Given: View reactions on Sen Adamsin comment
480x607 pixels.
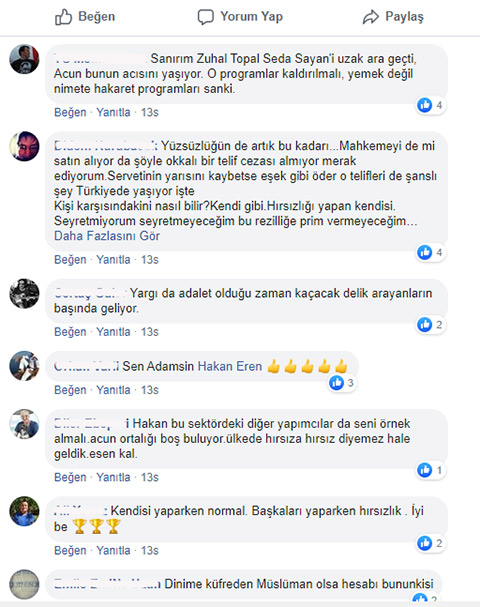Looking at the screenshot, I should pos(342,383).
